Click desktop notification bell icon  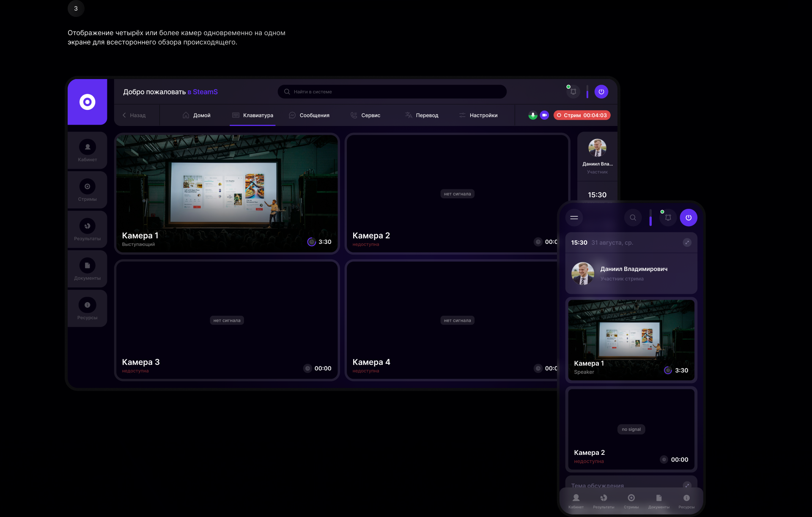[573, 92]
